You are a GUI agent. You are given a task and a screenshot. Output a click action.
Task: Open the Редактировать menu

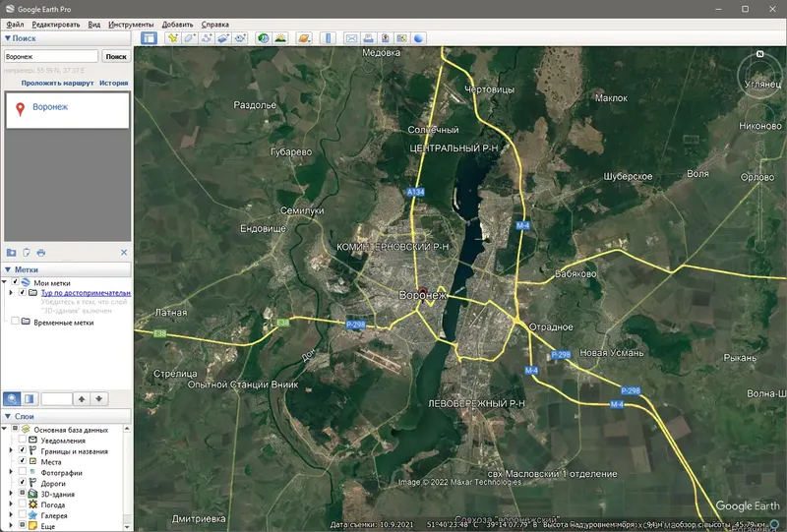(x=56, y=24)
